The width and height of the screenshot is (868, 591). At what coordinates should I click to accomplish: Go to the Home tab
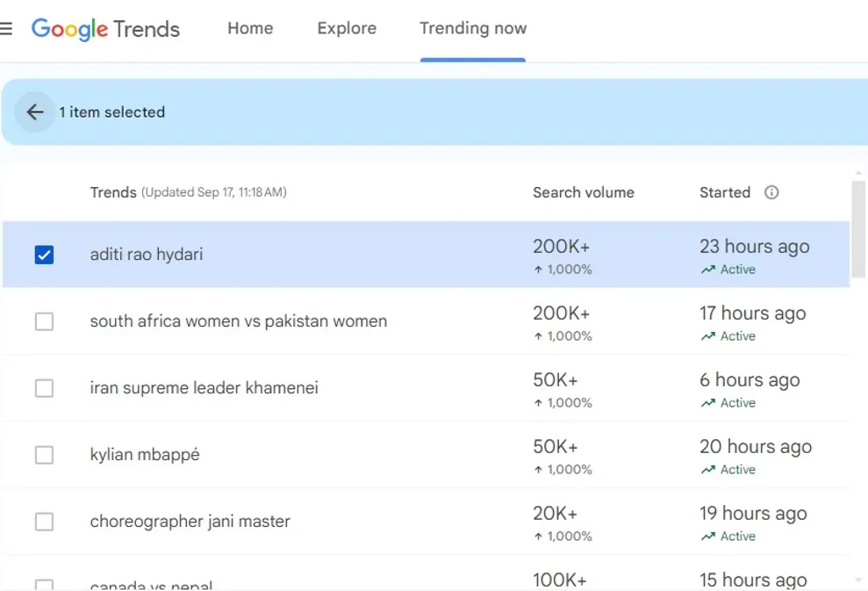pyautogui.click(x=250, y=28)
